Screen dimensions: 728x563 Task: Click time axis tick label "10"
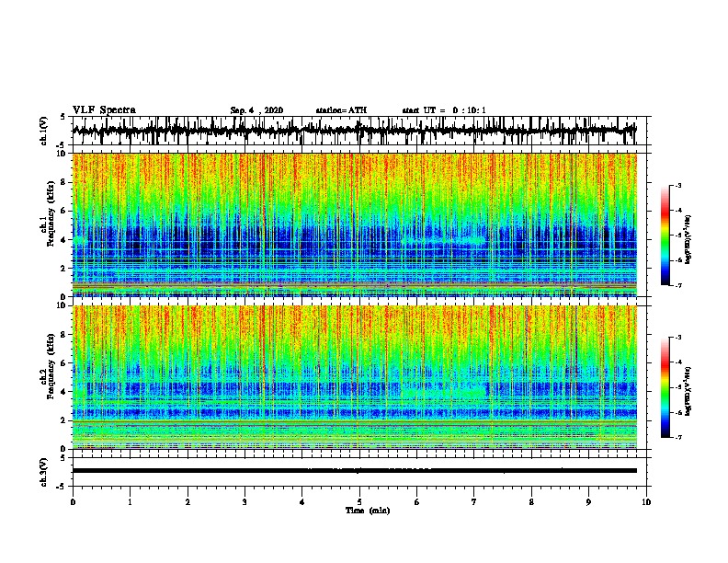point(646,502)
